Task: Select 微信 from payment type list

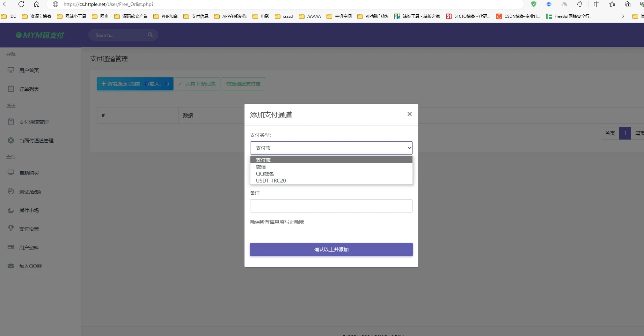Action: 261,167
